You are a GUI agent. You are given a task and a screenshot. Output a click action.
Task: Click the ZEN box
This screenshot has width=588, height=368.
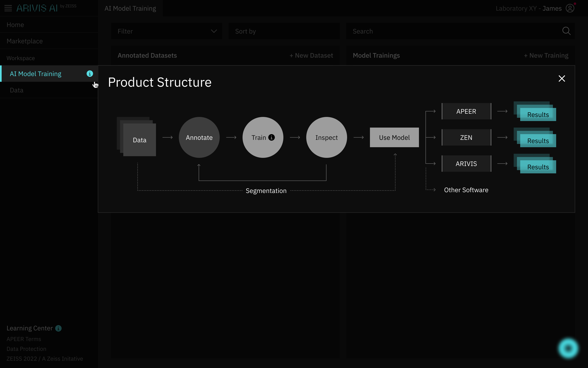[466, 138]
